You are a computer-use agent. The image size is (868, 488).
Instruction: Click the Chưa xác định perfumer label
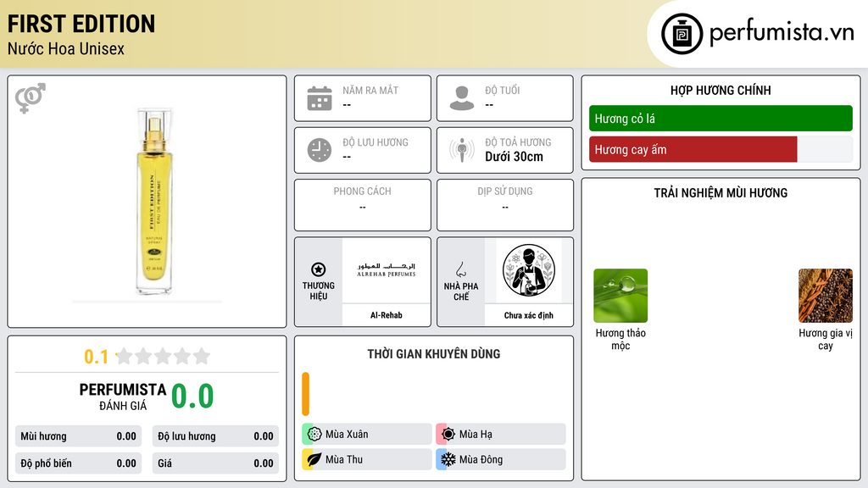[x=529, y=315]
